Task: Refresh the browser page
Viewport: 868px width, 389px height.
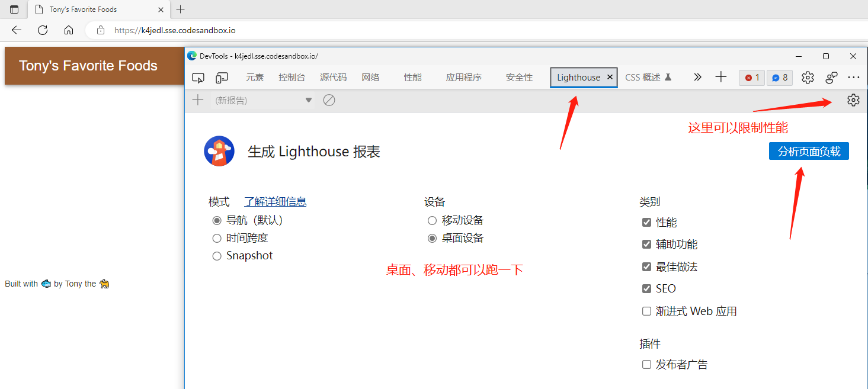Action: (x=43, y=30)
